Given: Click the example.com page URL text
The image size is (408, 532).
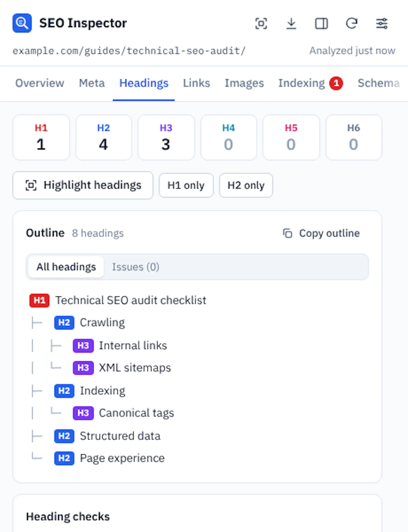Looking at the screenshot, I should (129, 51).
